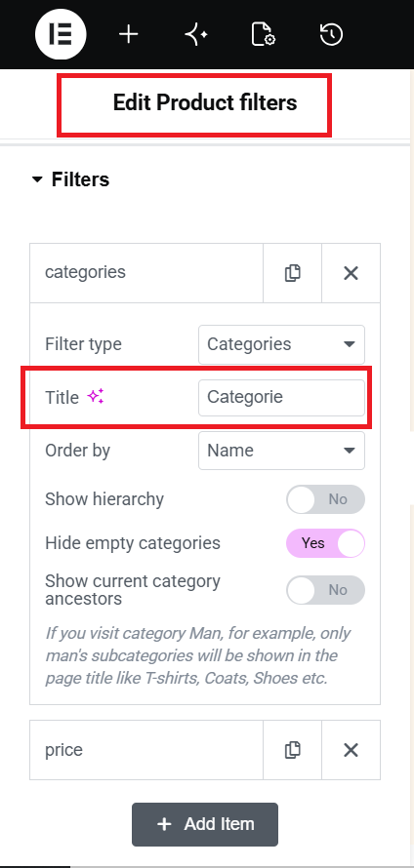Remove the price filter item
The height and width of the screenshot is (868, 414).
pyautogui.click(x=351, y=750)
